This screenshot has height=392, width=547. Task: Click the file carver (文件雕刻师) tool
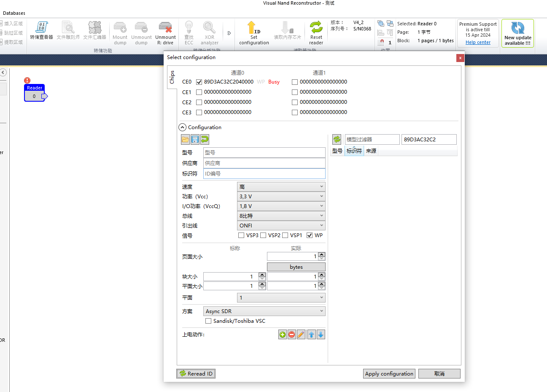coord(68,30)
